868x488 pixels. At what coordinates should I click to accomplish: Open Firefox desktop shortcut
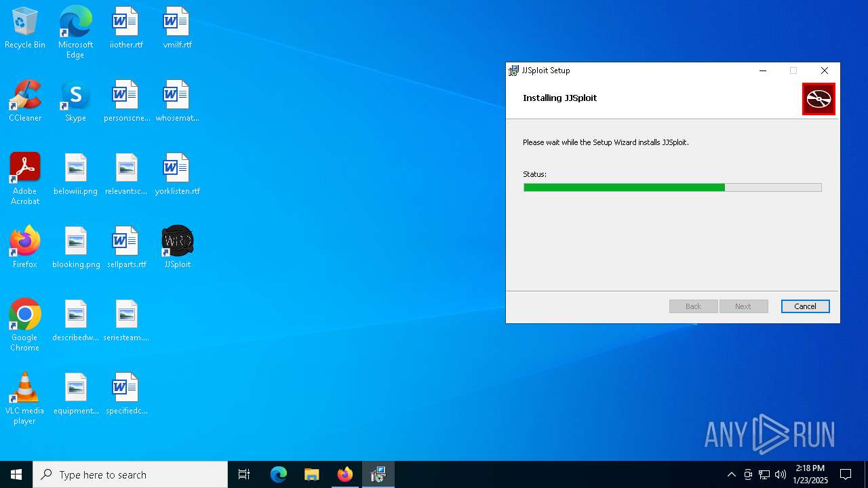click(25, 247)
